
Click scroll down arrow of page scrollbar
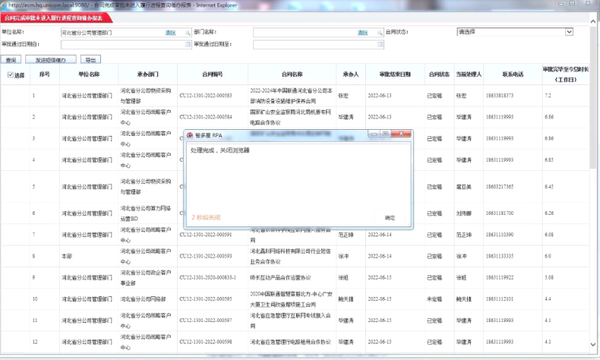point(593,345)
